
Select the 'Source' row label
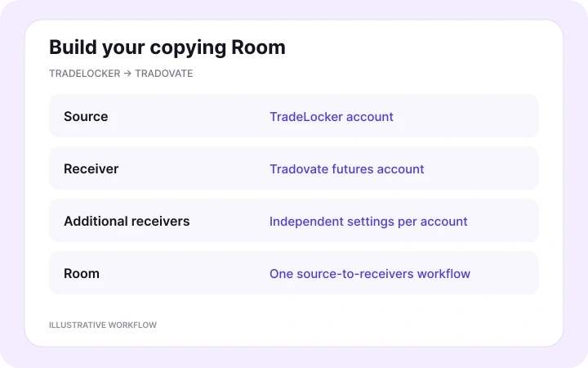pyautogui.click(x=86, y=116)
